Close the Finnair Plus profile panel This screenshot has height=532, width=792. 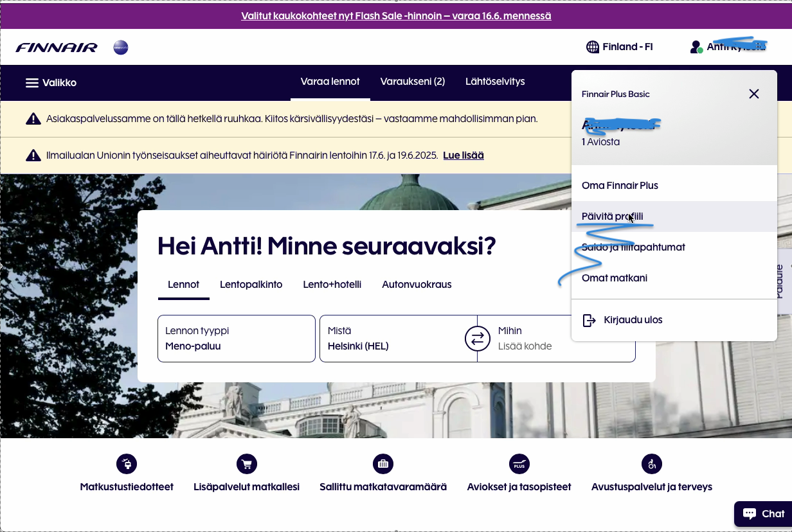(754, 94)
